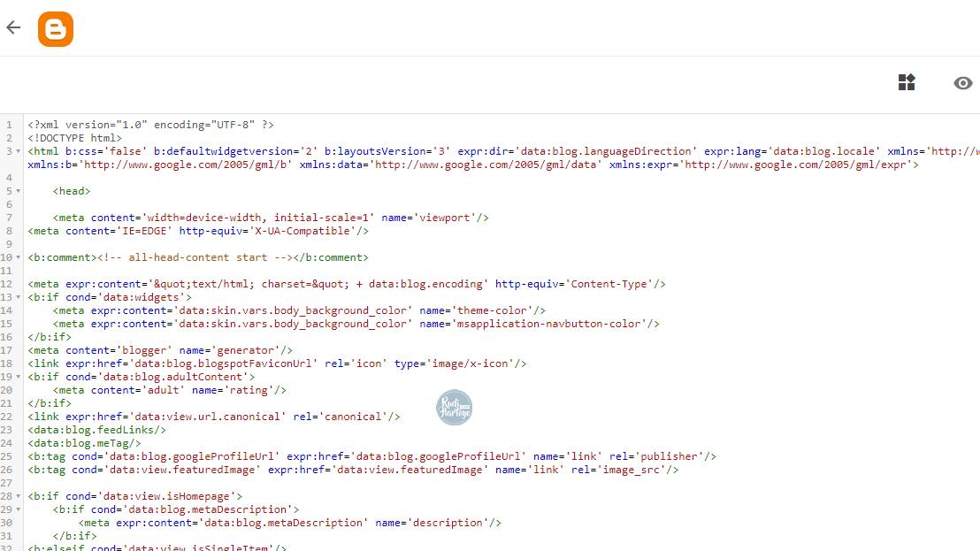Click the Content-Type meta line

[346, 284]
